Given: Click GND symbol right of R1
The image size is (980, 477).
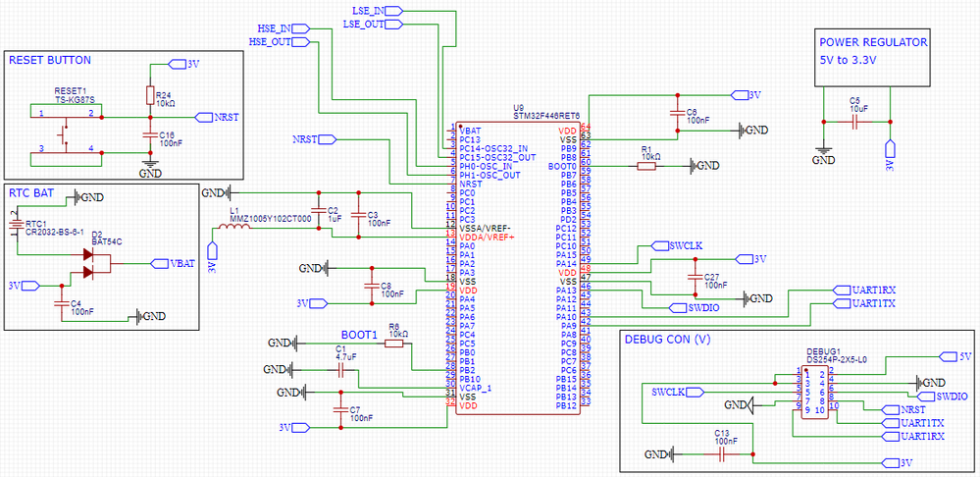Looking at the screenshot, I should tap(705, 166).
